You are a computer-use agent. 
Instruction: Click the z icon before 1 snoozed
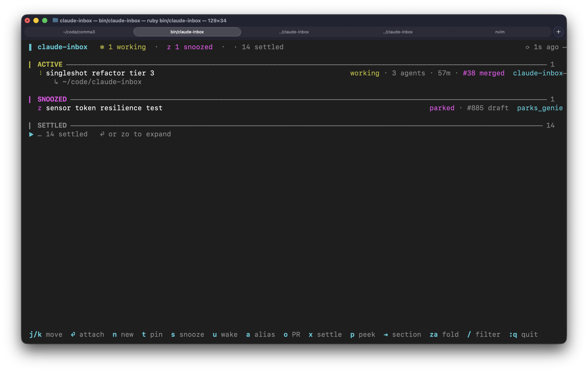169,47
